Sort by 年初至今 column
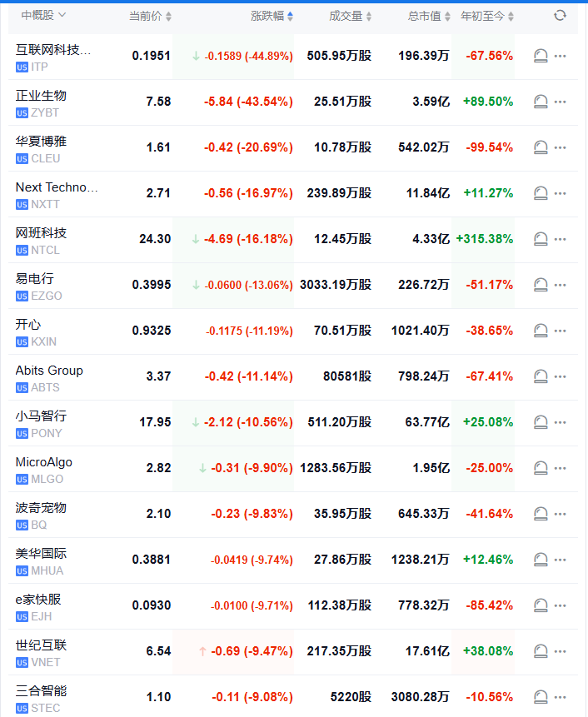The image size is (588, 717). click(x=487, y=17)
